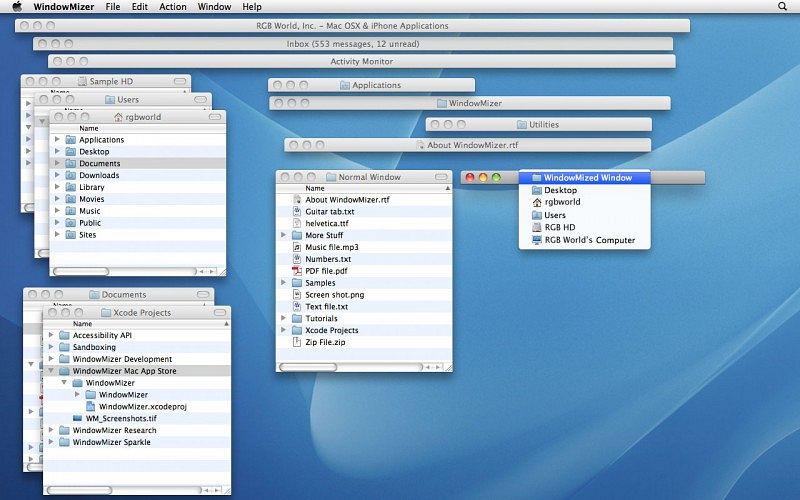Open Spotlight search magnifier icon
This screenshot has height=500, width=800.
coord(782,6)
